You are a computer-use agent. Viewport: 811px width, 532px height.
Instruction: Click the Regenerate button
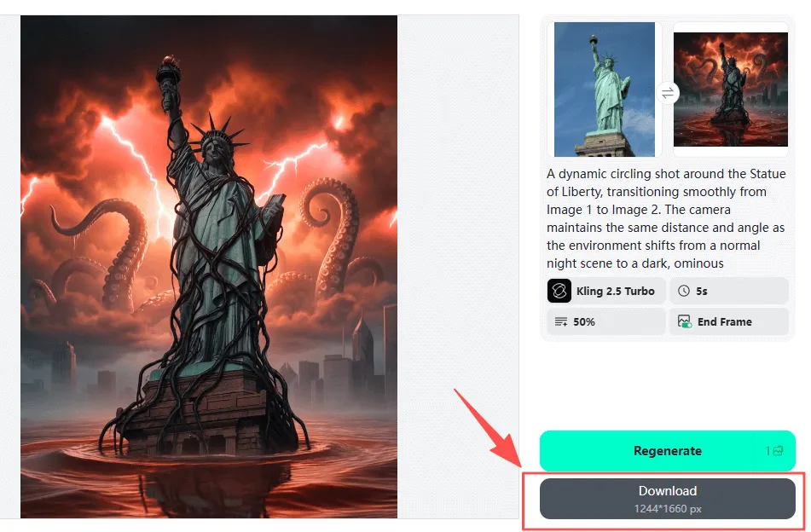click(x=667, y=451)
